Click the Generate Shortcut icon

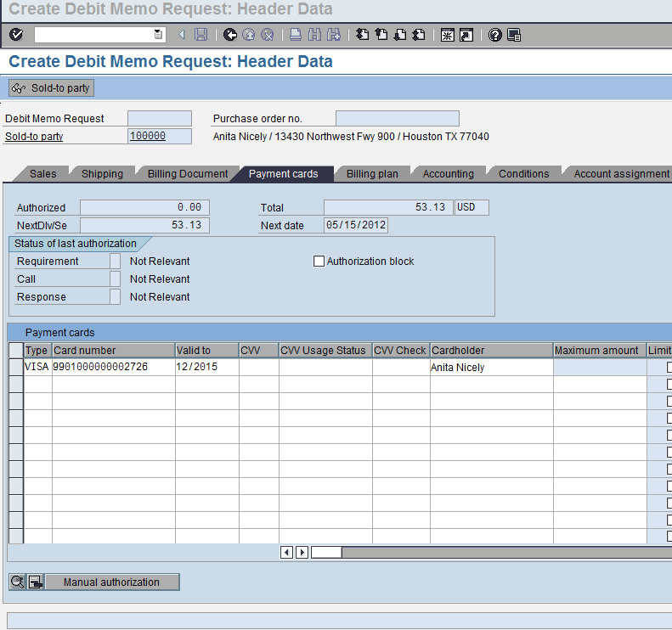[x=466, y=35]
